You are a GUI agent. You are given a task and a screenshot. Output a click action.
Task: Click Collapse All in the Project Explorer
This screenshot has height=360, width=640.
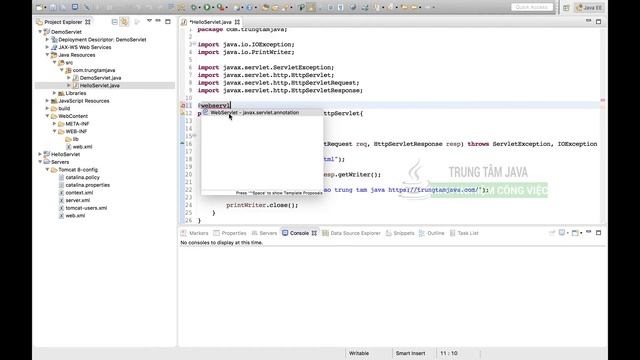pyautogui.click(x=115, y=22)
